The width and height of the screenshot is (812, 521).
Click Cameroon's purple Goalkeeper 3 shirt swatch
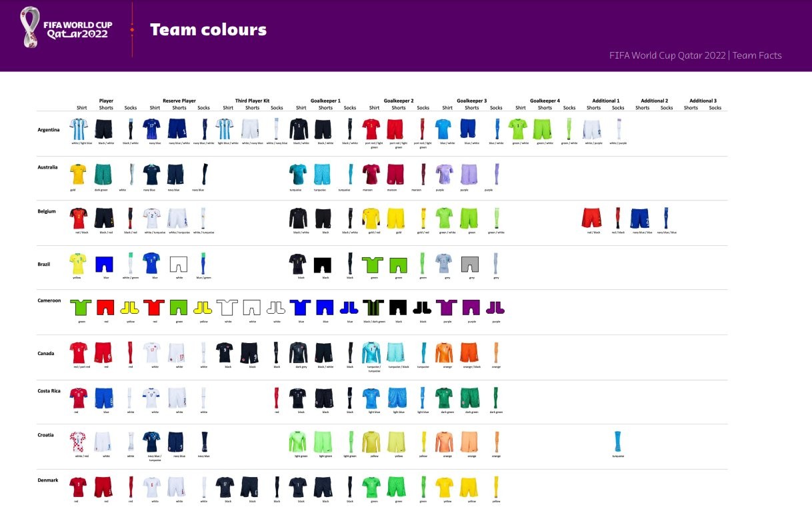[447, 307]
